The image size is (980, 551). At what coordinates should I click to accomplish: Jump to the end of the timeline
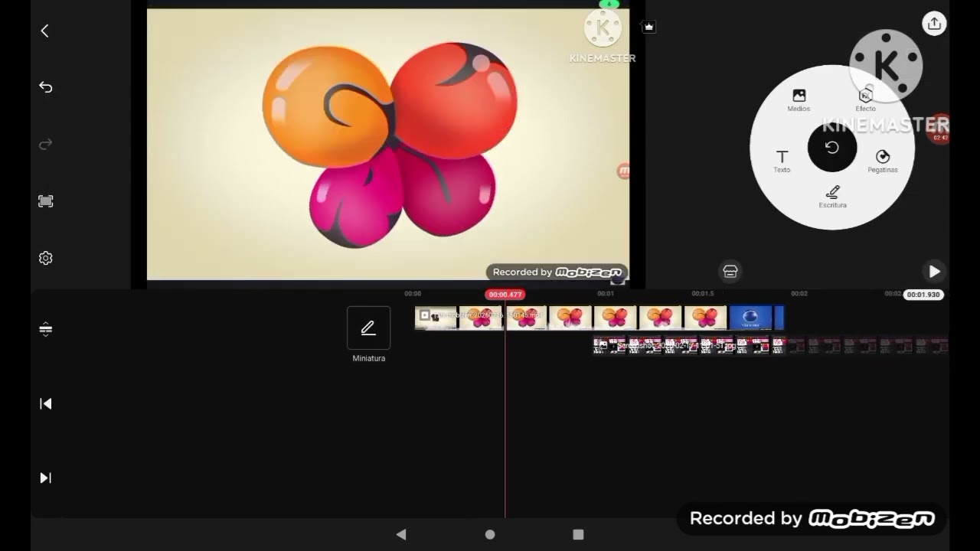point(45,478)
